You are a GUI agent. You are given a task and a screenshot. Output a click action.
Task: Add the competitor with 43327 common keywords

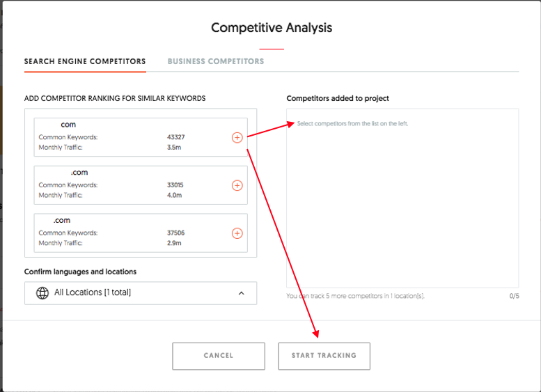pos(237,138)
